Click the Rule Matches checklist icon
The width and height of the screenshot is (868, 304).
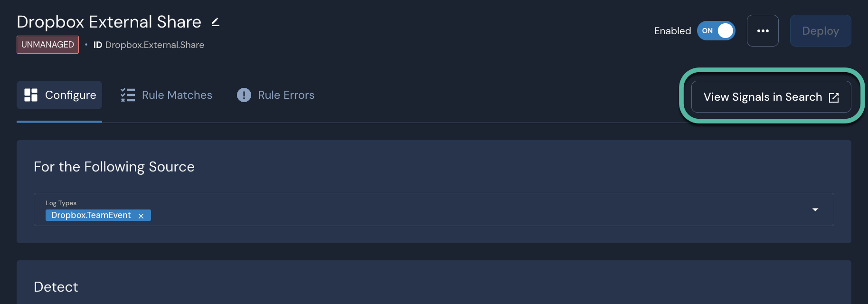pos(127,95)
